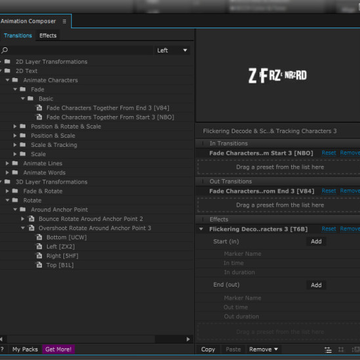Reset the Fade Characters..rom End 3 transition
360x360 pixels.
coord(329,191)
